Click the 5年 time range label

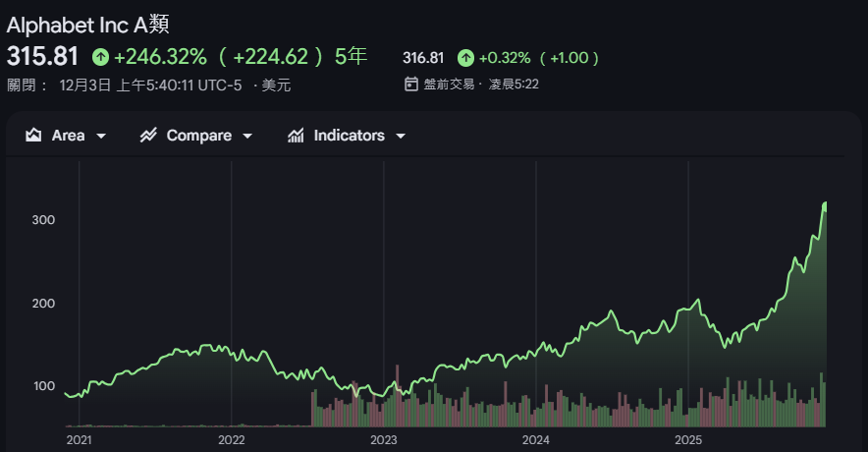pos(351,57)
